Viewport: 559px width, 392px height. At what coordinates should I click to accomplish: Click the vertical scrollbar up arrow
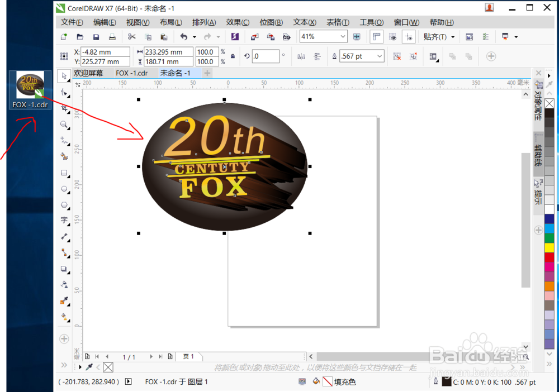525,94
